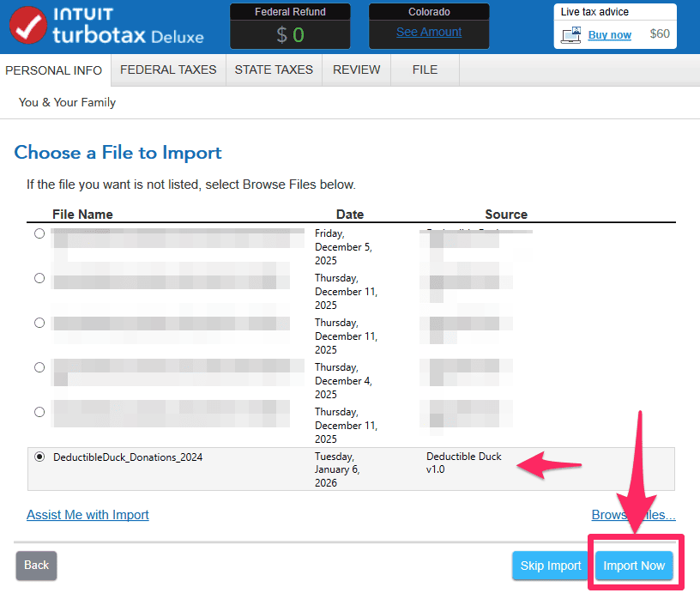Click the Buy now link
The image size is (700, 593).
tap(609, 35)
